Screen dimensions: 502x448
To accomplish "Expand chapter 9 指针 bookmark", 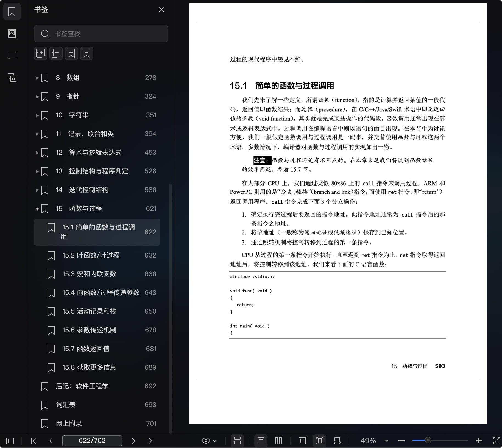I will (37, 96).
